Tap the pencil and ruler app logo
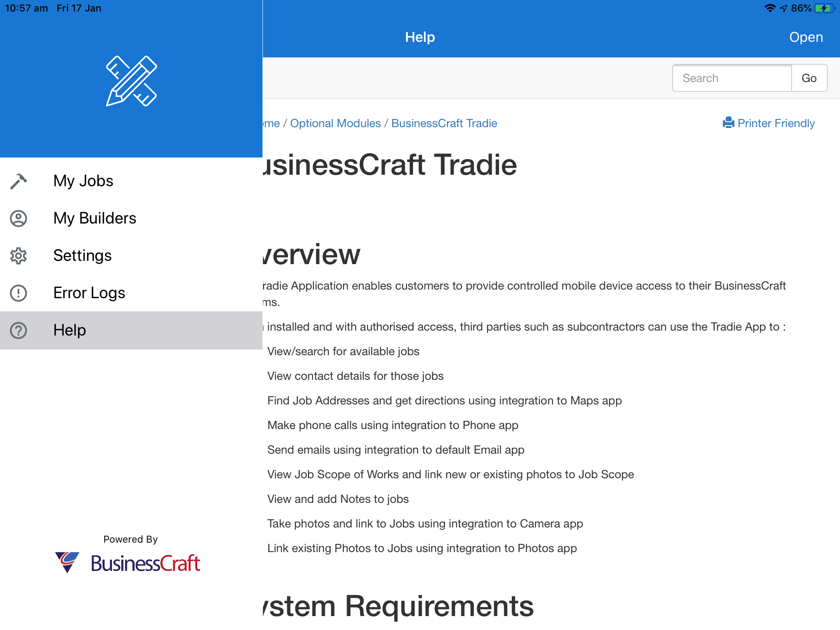This screenshot has height=630, width=840. 131,81
